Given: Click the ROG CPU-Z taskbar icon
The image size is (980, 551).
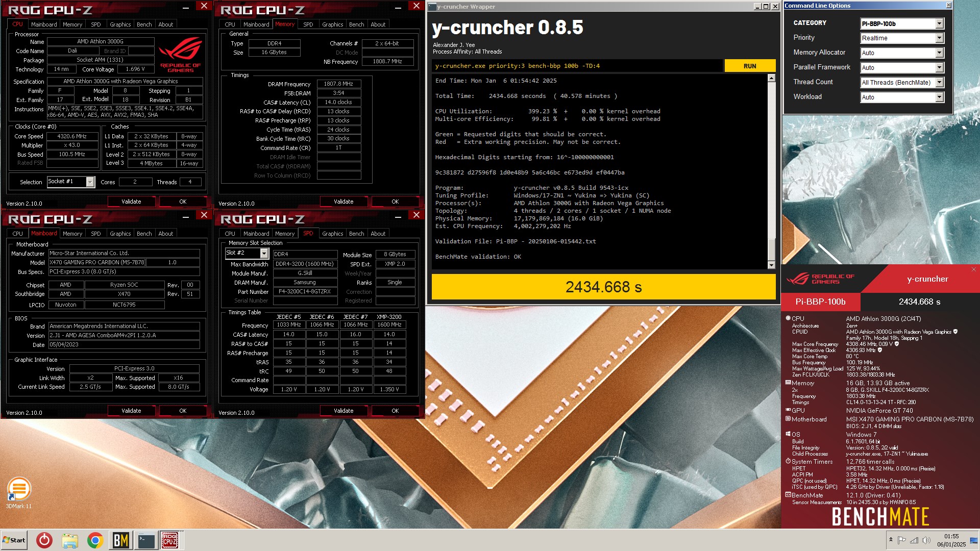Looking at the screenshot, I should click(x=170, y=540).
